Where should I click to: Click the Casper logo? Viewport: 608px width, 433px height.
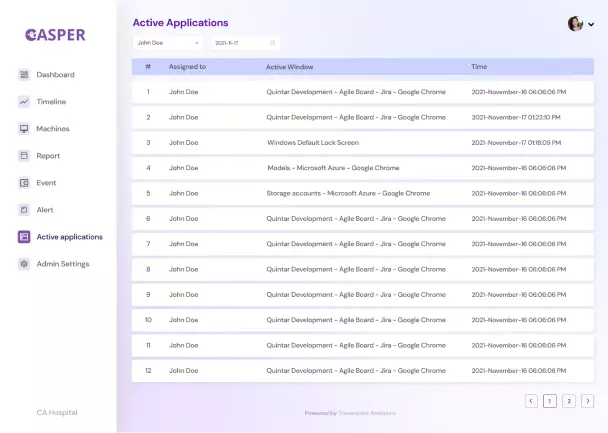(x=56, y=35)
